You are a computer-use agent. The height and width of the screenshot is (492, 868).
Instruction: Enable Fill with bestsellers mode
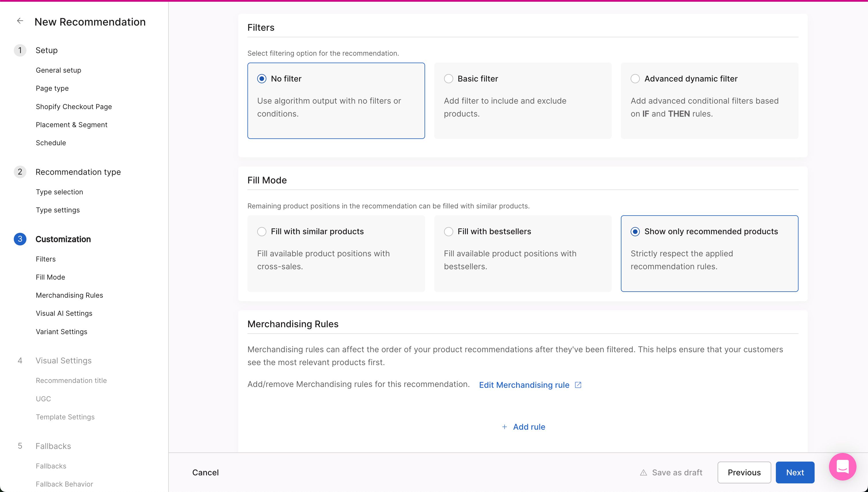click(x=449, y=231)
